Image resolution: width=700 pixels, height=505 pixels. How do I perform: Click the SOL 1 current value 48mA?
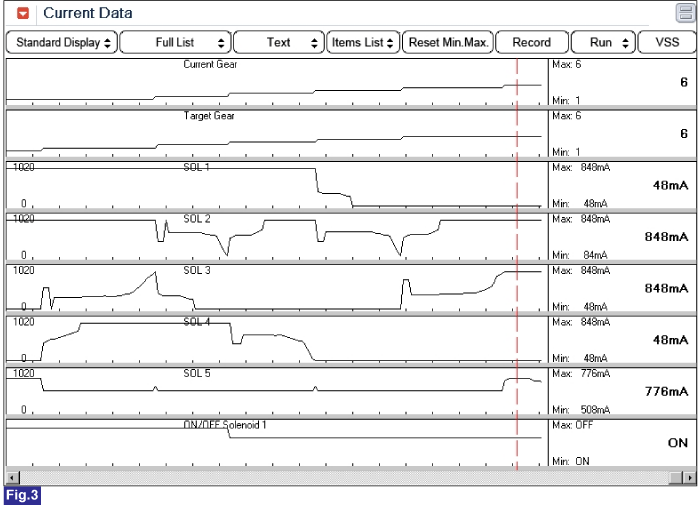(x=670, y=185)
